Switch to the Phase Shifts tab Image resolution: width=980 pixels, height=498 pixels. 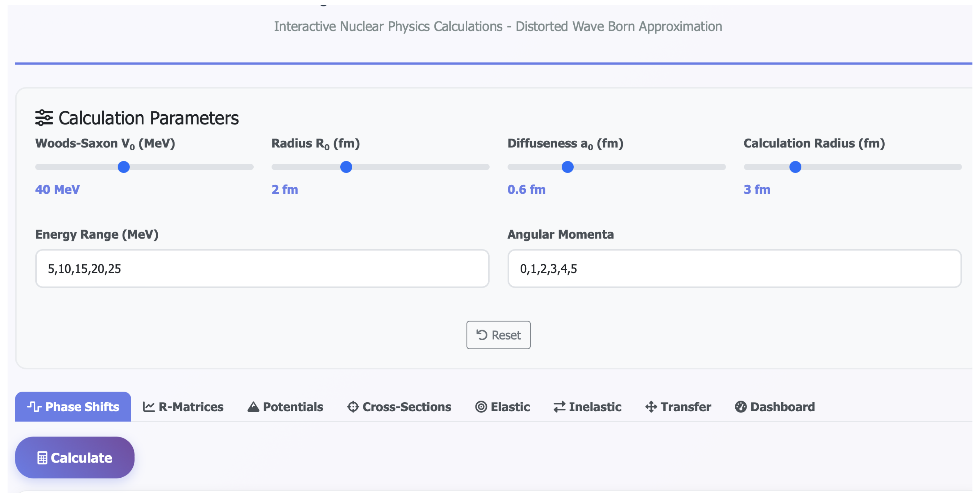point(73,407)
